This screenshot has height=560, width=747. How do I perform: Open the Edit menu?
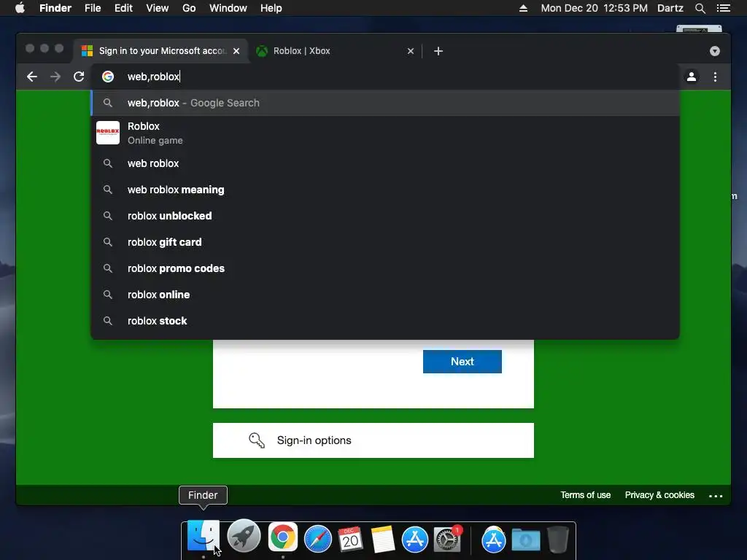click(x=123, y=8)
